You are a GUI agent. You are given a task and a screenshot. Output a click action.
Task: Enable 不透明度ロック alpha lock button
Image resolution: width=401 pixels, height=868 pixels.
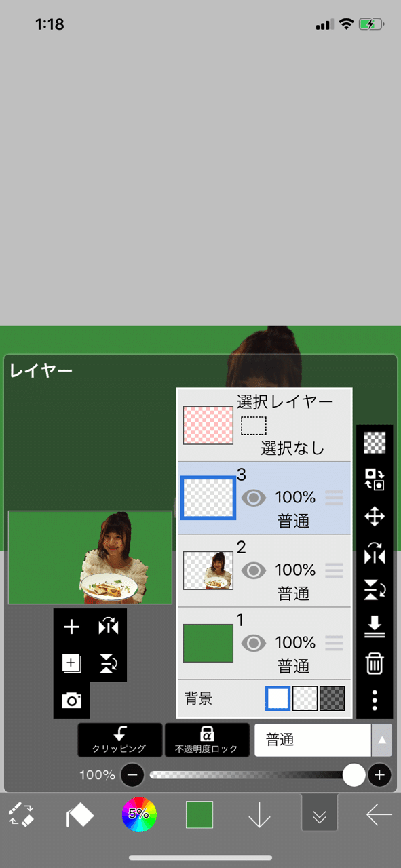tap(207, 740)
